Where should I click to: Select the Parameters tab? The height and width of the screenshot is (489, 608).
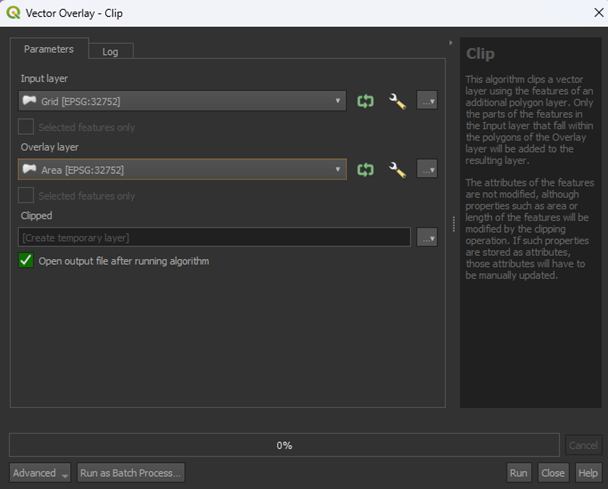click(x=49, y=49)
